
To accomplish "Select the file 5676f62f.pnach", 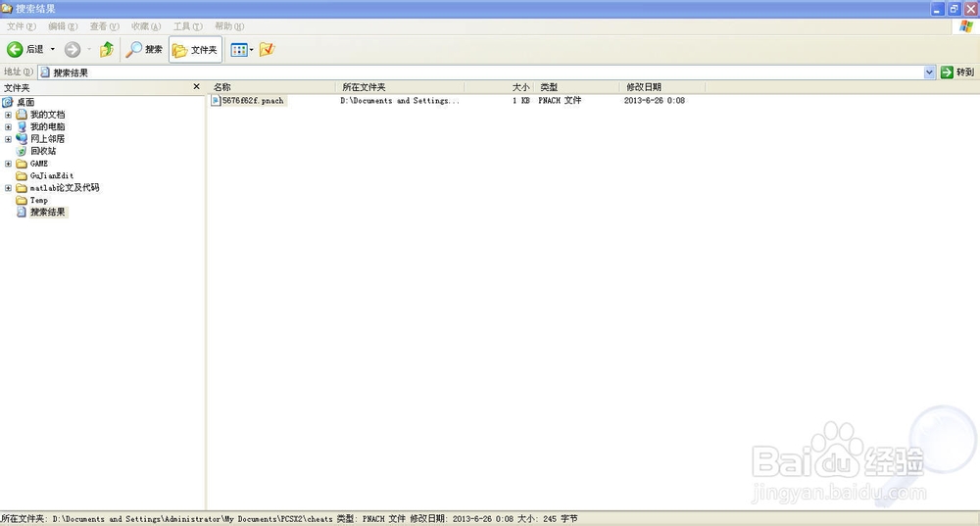I will coord(253,101).
